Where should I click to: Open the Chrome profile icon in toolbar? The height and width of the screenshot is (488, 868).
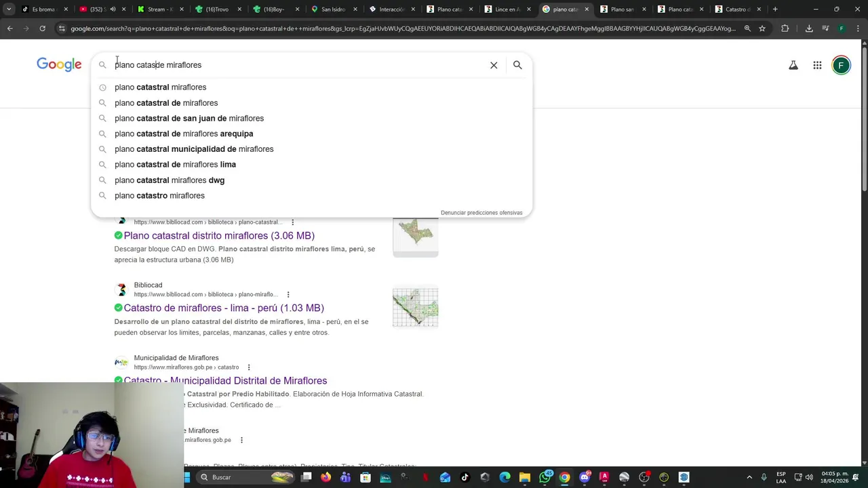coord(841,28)
